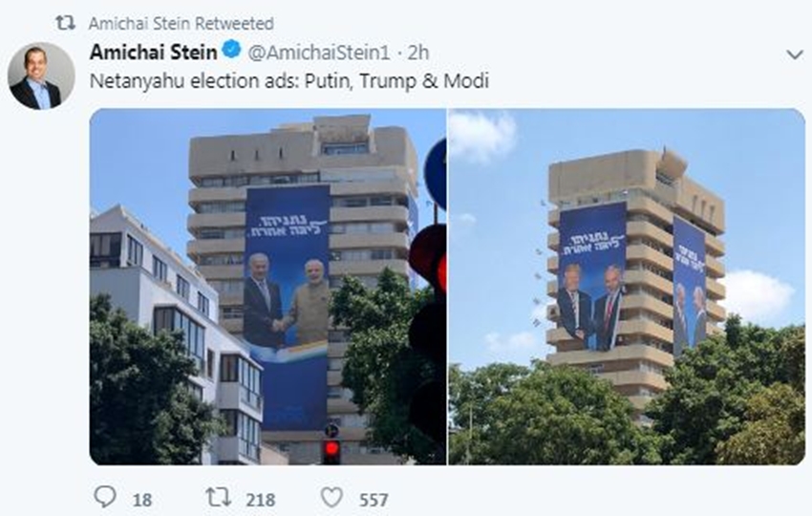
Task: Retweet this tweet using the arrows icon
Action: 218,498
